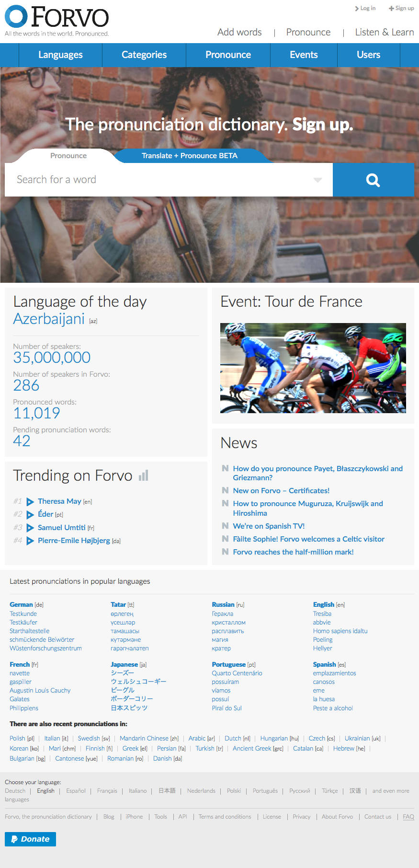This screenshot has height=868, width=419.
Task: Click the magnifier search button
Action: coord(373,180)
